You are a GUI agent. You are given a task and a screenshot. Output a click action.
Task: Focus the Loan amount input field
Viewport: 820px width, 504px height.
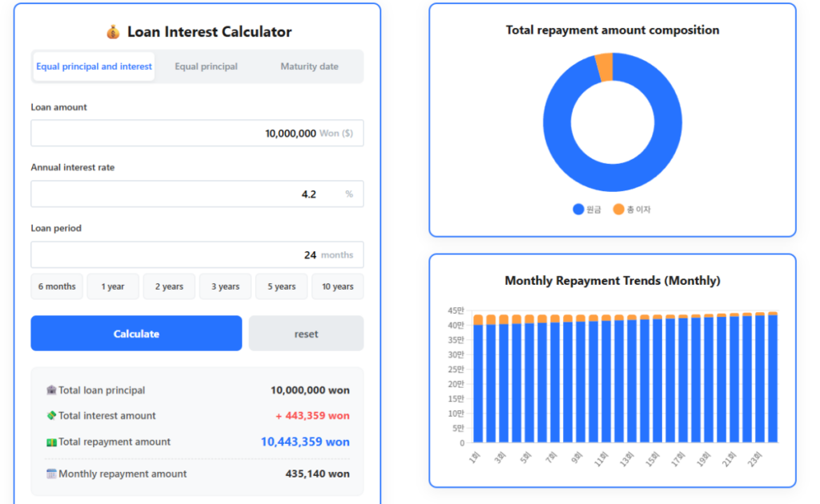176,134
